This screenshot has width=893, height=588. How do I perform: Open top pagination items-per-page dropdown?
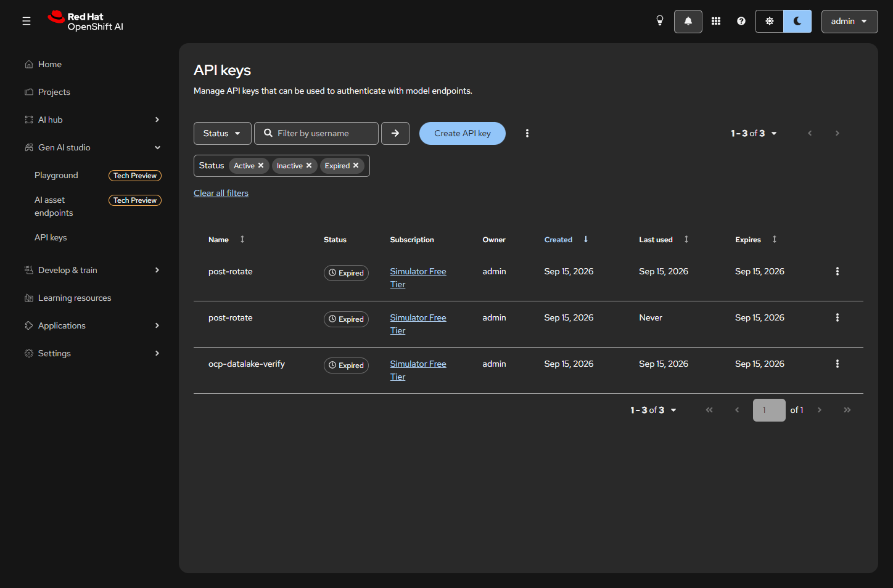754,133
